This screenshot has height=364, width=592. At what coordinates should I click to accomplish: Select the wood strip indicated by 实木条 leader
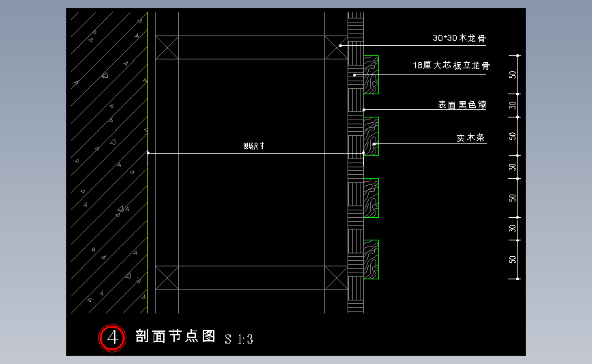371,137
